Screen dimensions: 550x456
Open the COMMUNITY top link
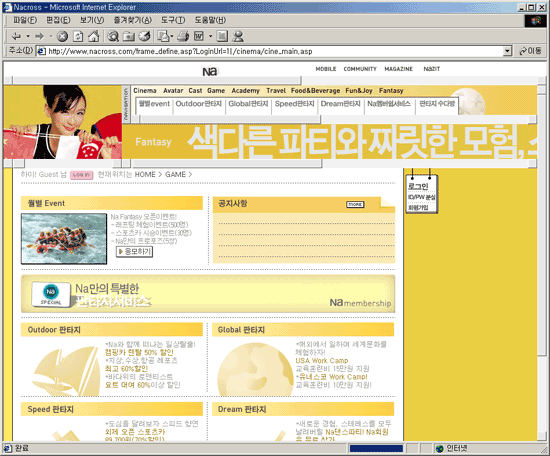[360, 69]
